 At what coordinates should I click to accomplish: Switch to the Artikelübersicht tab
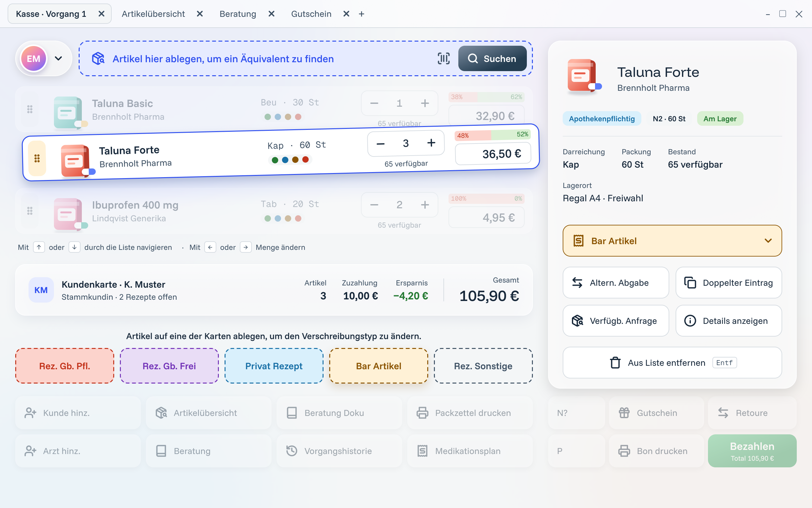coord(153,14)
